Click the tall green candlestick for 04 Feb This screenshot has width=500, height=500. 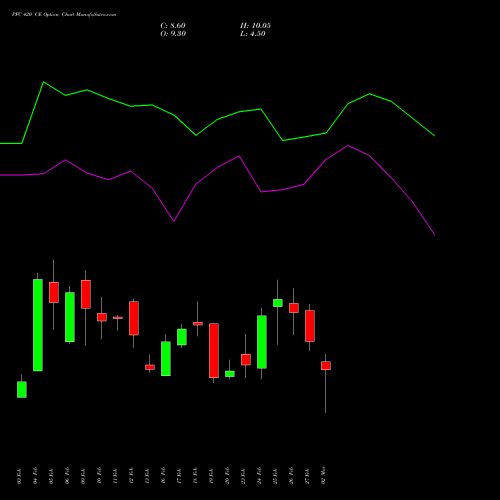38,325
